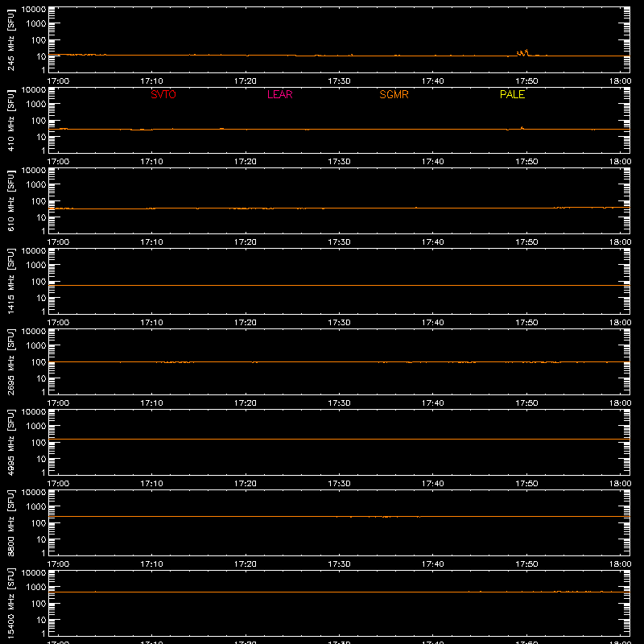Click the yellow PALE station label
The image size is (644, 644).
(512, 94)
